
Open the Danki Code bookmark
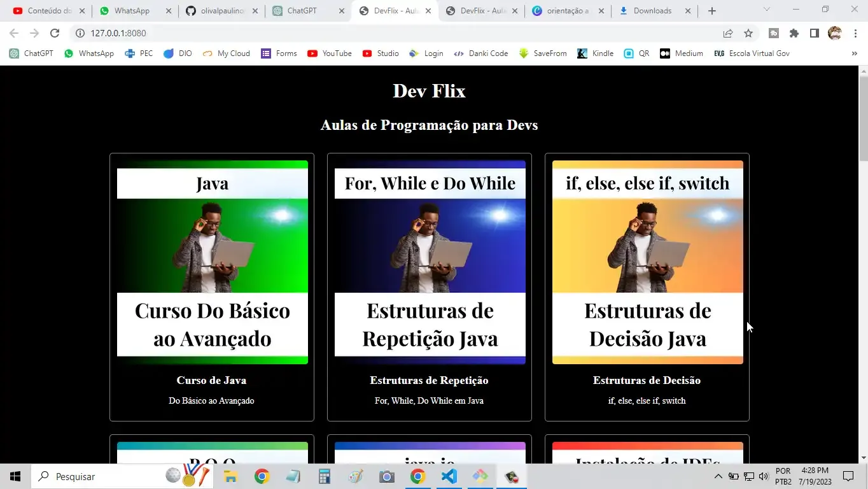coord(480,53)
